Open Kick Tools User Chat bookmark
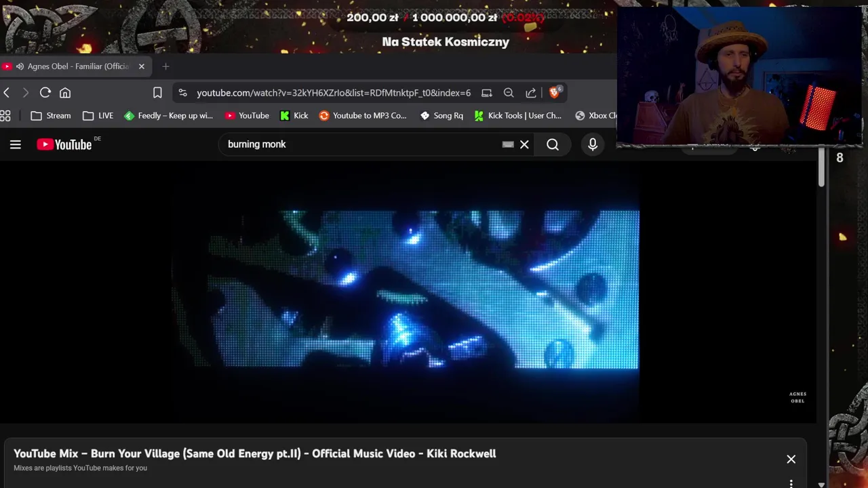The image size is (868, 488). 518,116
